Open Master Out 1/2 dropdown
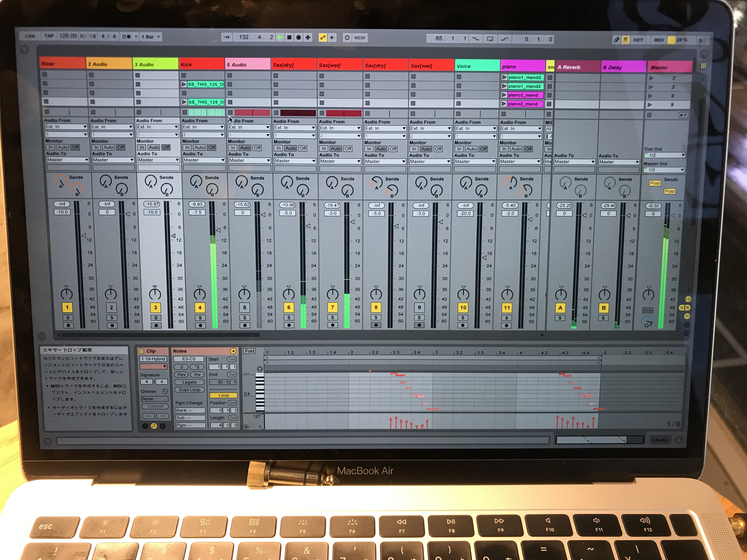 [664, 170]
